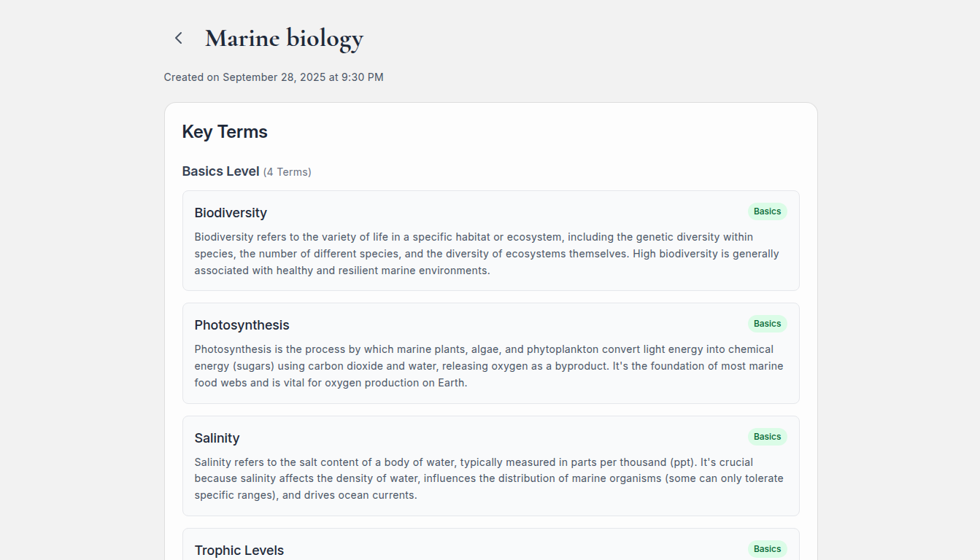Image resolution: width=980 pixels, height=560 pixels.
Task: Click the Basics badge on Salinity card
Action: coord(767,437)
